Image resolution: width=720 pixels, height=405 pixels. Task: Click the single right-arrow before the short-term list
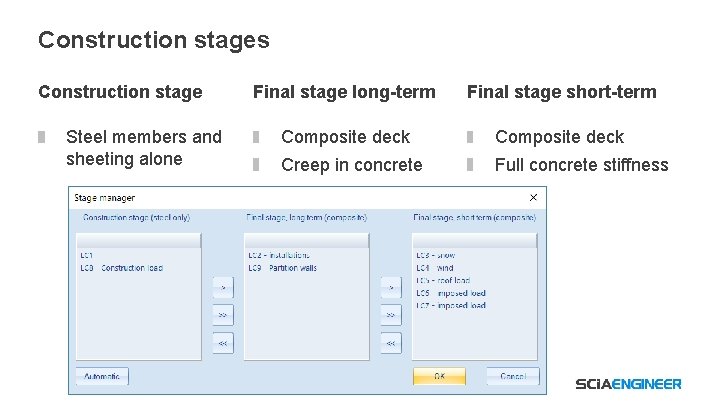pyautogui.click(x=391, y=288)
